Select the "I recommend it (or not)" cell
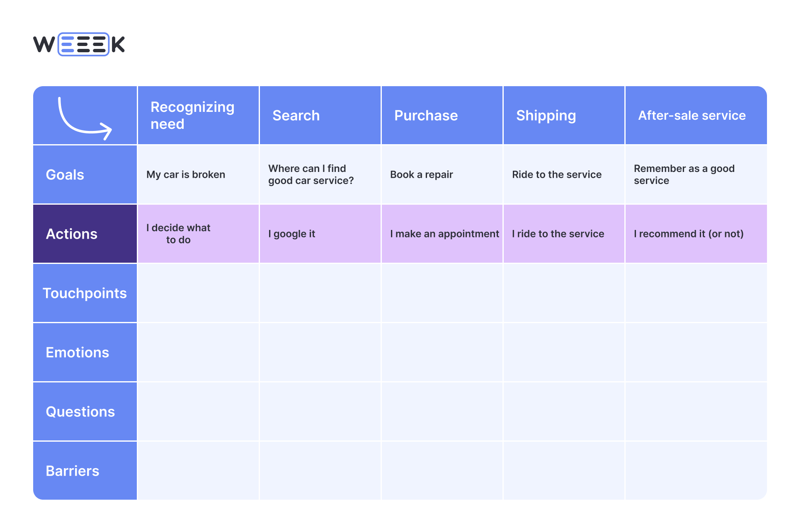 689,234
